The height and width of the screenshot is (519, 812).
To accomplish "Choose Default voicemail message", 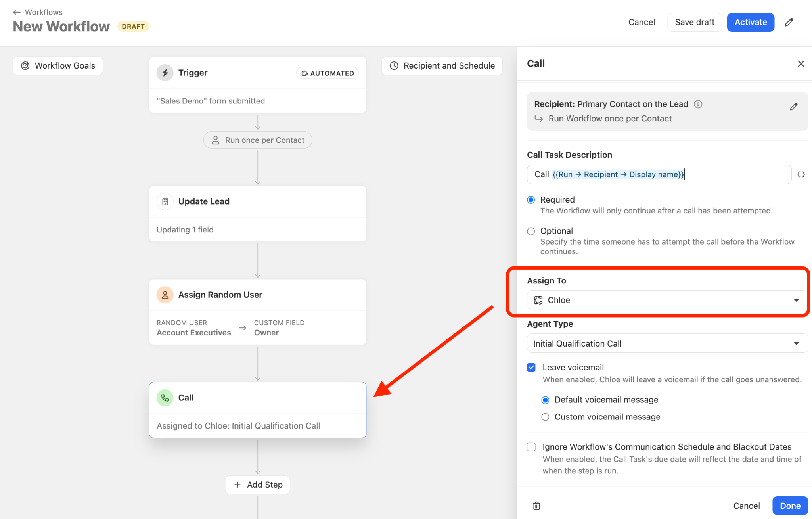I will coord(545,400).
